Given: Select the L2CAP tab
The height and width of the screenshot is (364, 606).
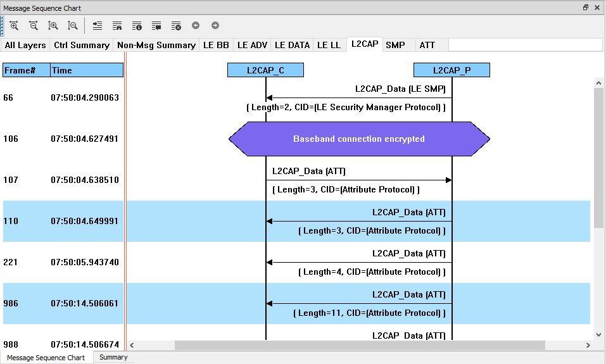Looking at the screenshot, I should pos(365,44).
